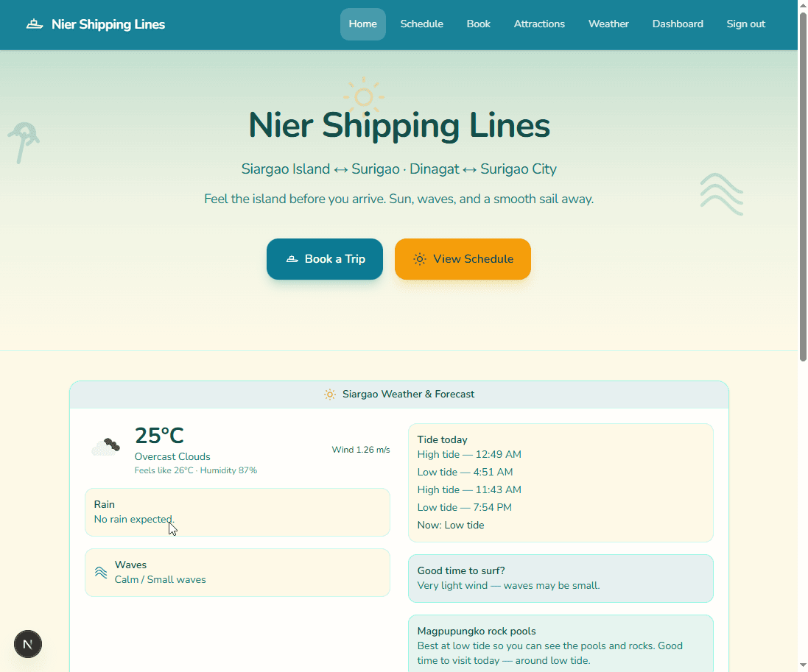Screen dimensions: 808x672
Task: Open the Schedule nav tab
Action: (x=421, y=24)
